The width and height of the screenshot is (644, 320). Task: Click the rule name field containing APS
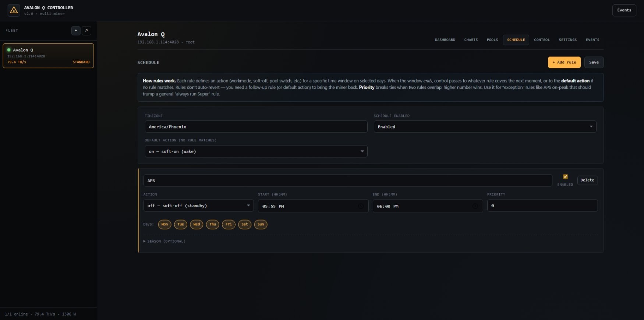point(348,180)
